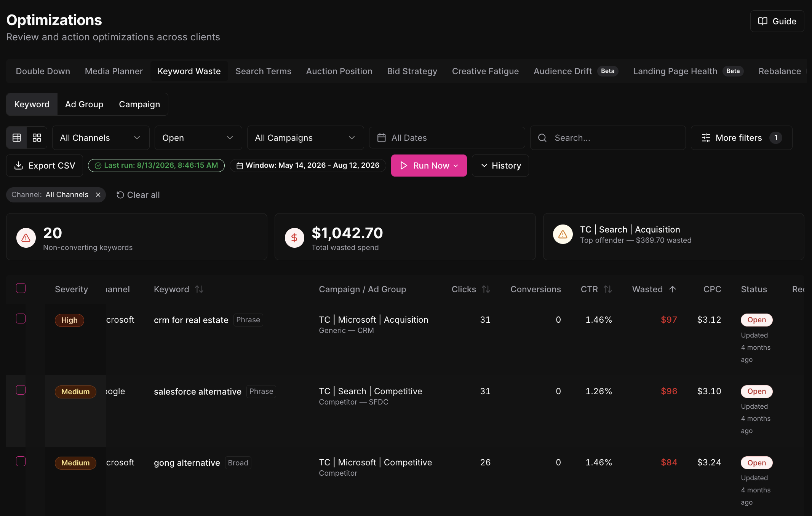The height and width of the screenshot is (516, 812).
Task: Click the top offender warning icon
Action: pos(563,234)
